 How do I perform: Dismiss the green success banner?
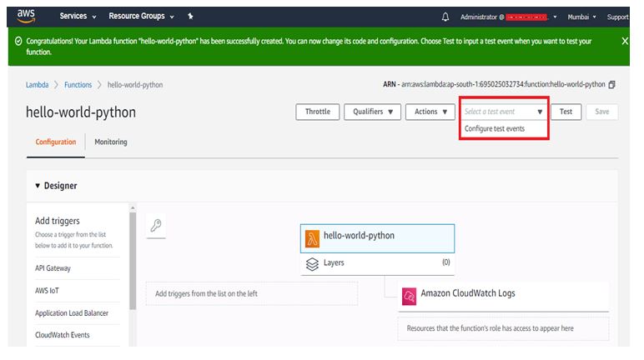625,41
